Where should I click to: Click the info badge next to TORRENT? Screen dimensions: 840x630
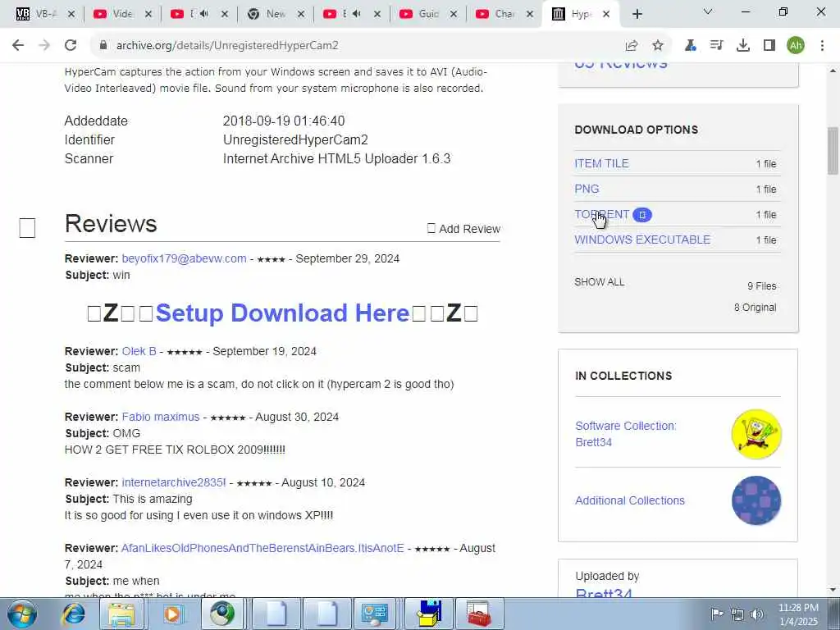click(641, 215)
